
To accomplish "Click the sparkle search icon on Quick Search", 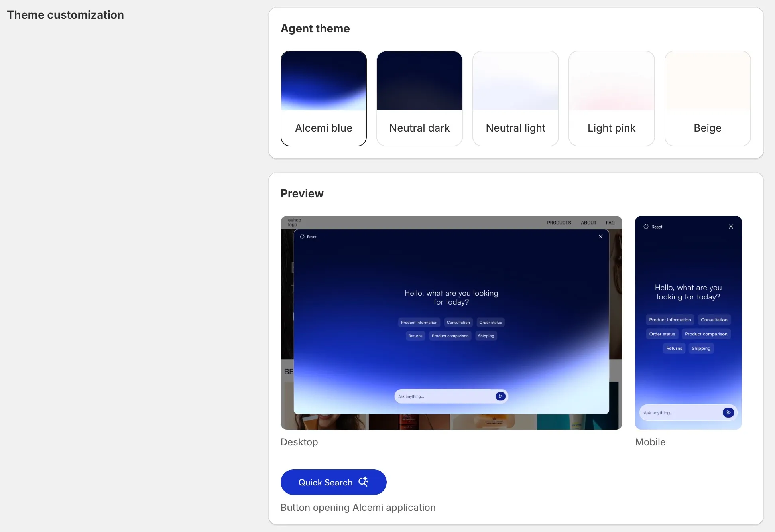I will pyautogui.click(x=363, y=482).
